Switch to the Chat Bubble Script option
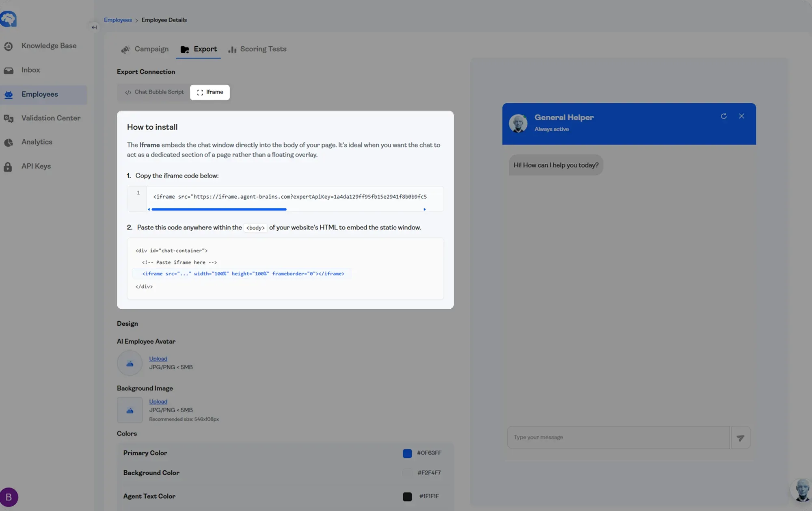This screenshot has width=812, height=511. [x=154, y=92]
